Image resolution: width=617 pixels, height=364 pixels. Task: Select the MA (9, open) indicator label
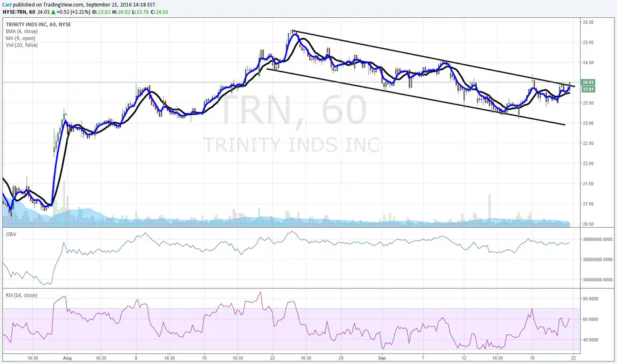pos(21,38)
